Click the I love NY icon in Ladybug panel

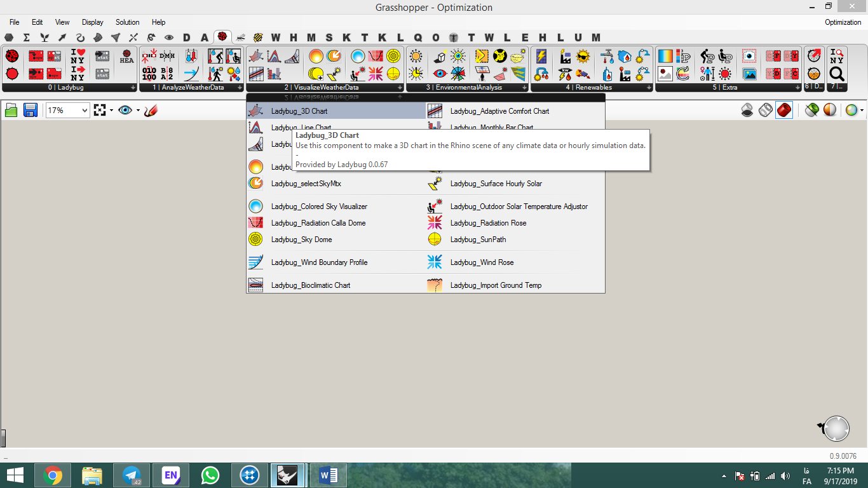tap(78, 57)
